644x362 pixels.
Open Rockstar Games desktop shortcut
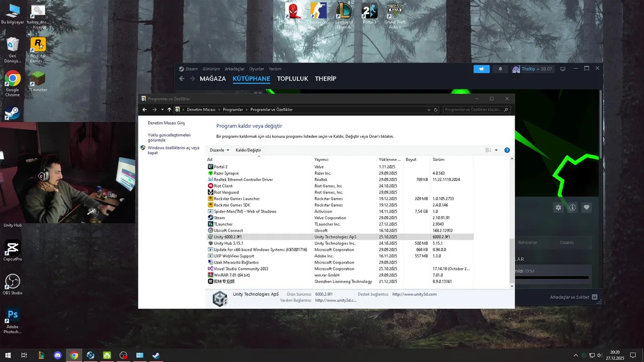(38, 50)
